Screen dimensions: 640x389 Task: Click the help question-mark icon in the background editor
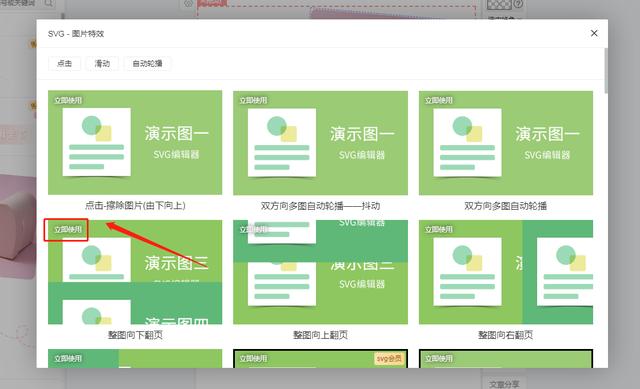pyautogui.click(x=518, y=4)
